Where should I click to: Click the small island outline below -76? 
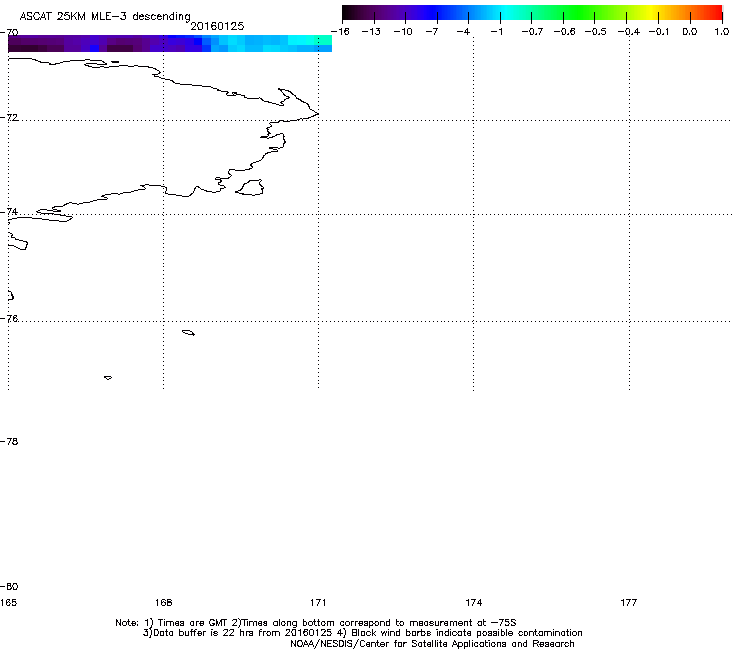[x=188, y=333]
